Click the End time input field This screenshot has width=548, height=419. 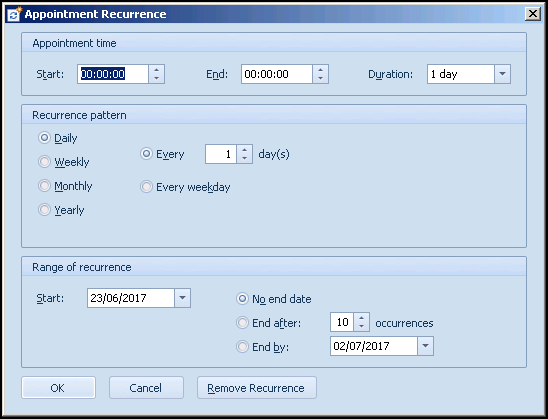tap(277, 74)
